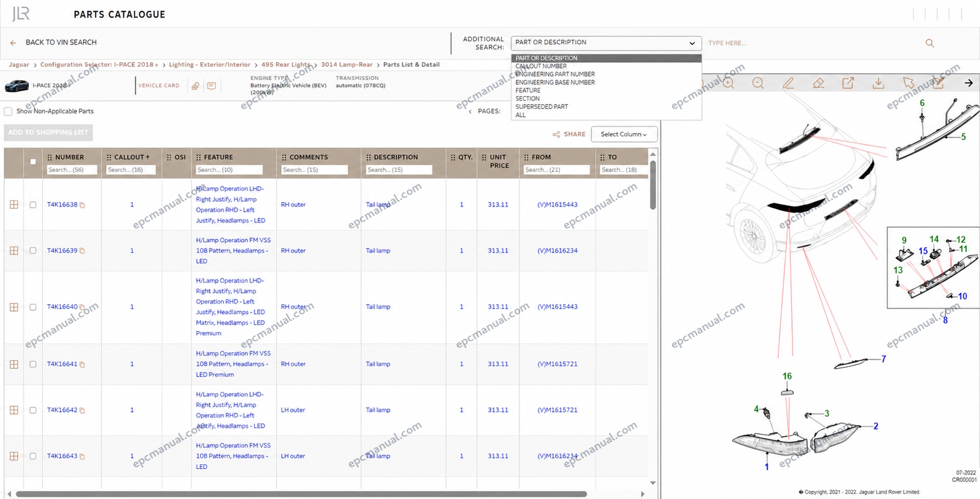The width and height of the screenshot is (980, 499).
Task: Toggle the select-all header checkbox
Action: click(x=33, y=162)
